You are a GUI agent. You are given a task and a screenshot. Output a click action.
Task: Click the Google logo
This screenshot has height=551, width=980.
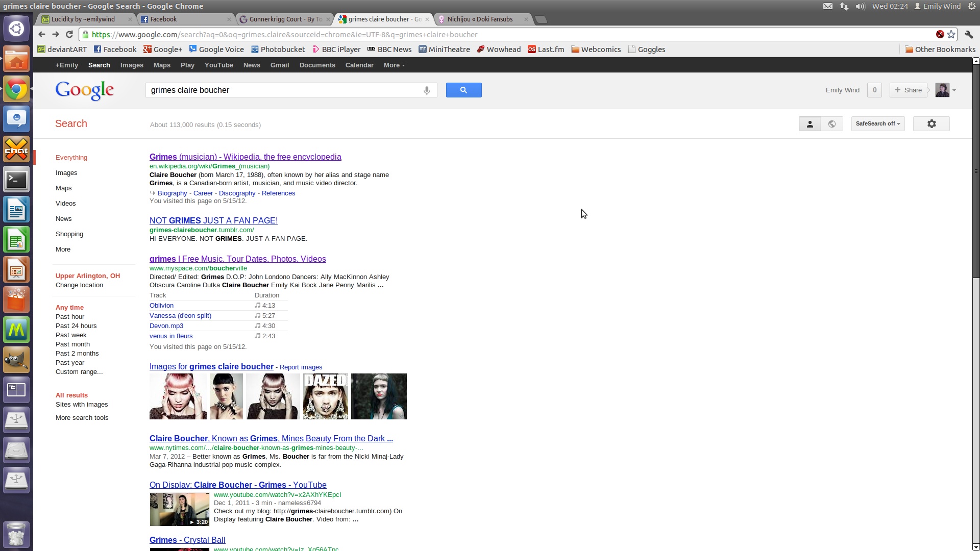(85, 91)
